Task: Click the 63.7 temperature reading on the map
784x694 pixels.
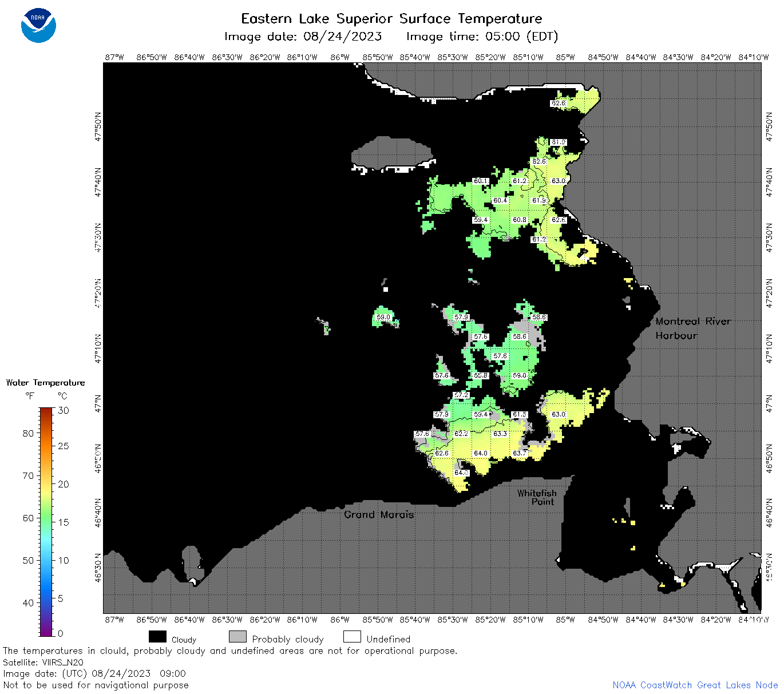Action: point(520,454)
